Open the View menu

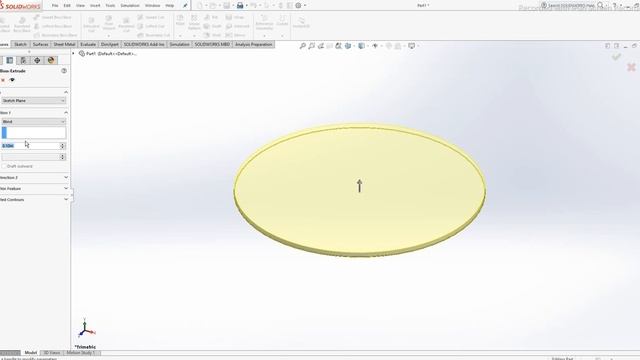80,6
